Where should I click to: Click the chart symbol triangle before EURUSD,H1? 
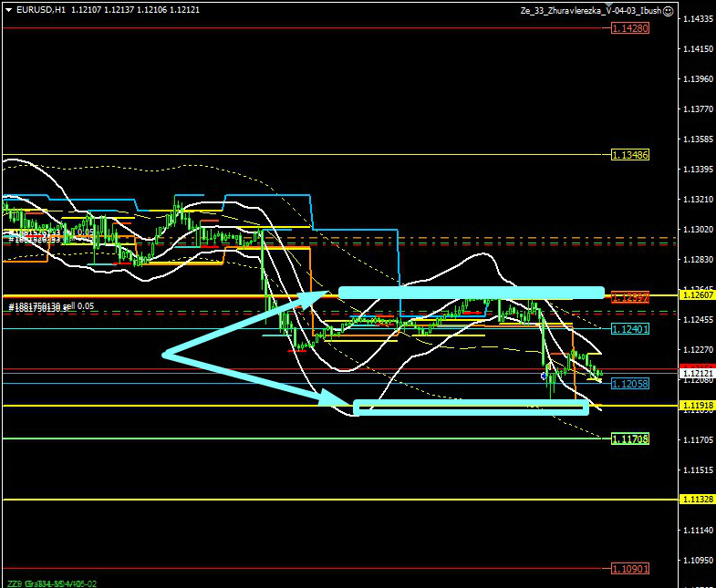pos(6,9)
